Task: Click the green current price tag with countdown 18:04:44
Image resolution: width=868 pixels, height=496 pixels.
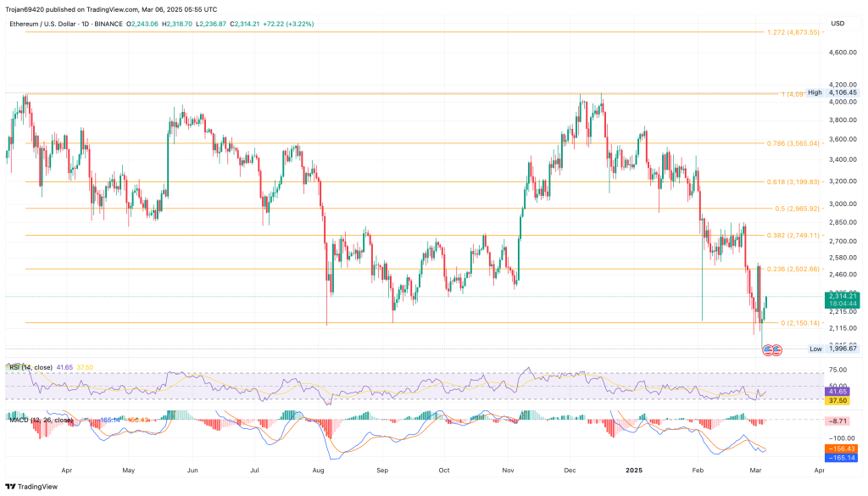Action: pos(842,300)
